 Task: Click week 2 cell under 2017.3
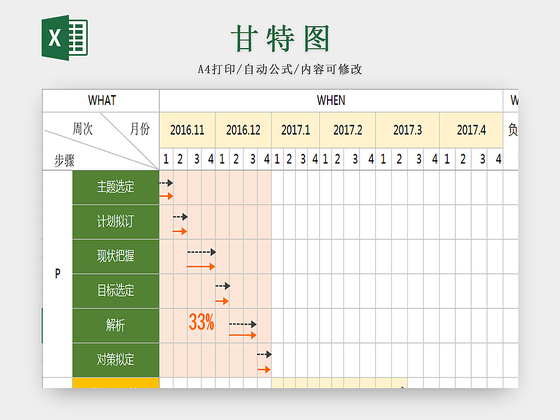pos(399,159)
